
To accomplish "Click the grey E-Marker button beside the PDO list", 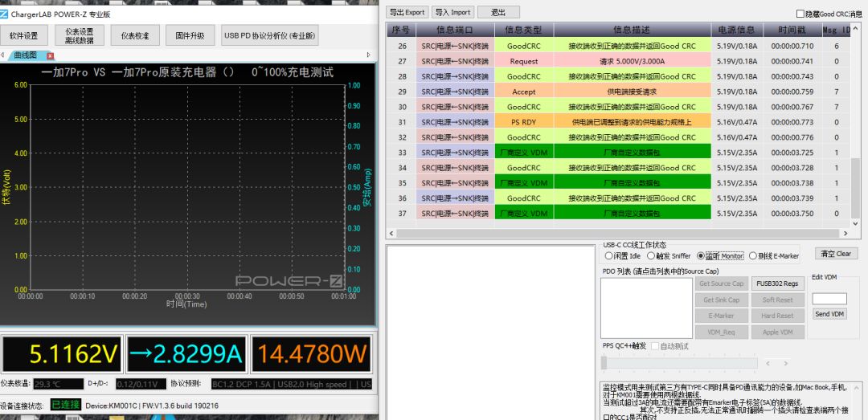I will (722, 316).
